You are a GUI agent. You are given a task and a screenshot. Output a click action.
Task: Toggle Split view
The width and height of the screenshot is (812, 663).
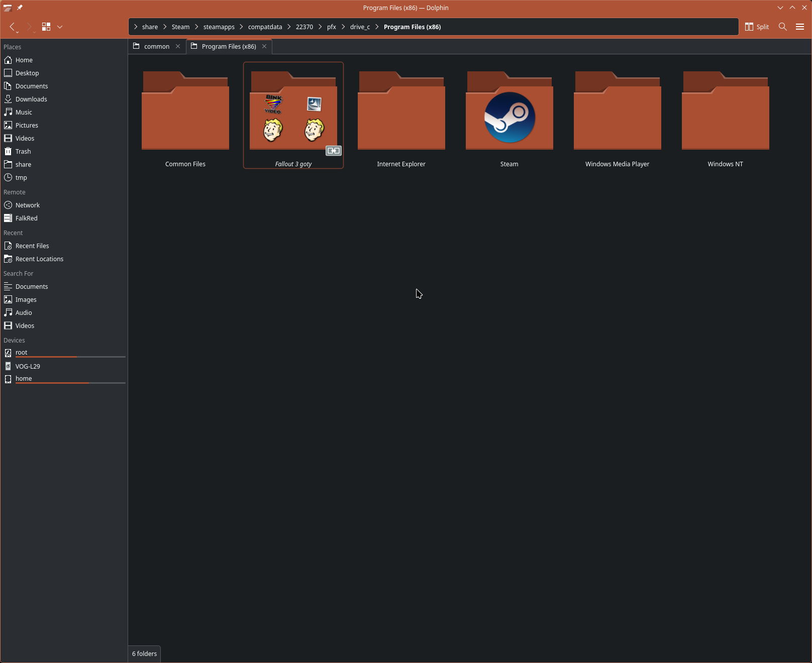point(757,27)
